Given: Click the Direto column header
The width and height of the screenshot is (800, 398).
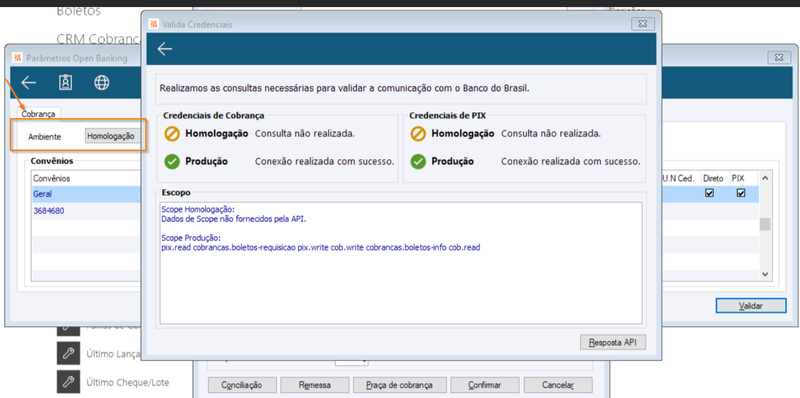Looking at the screenshot, I should [x=713, y=179].
